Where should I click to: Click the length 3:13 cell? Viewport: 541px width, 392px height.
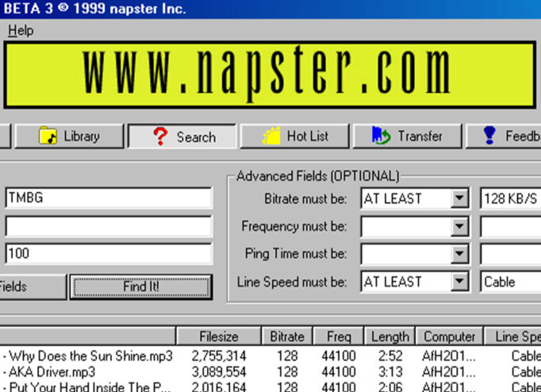tap(390, 372)
